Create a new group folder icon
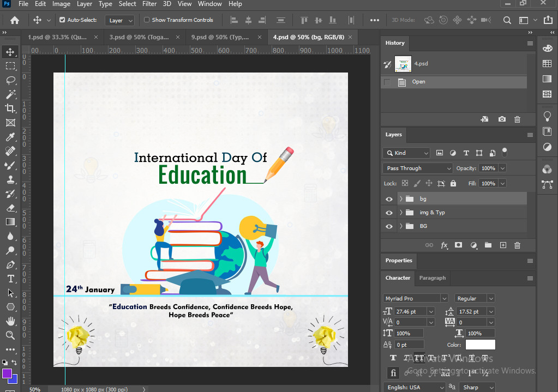This screenshot has height=392, width=558. point(488,246)
